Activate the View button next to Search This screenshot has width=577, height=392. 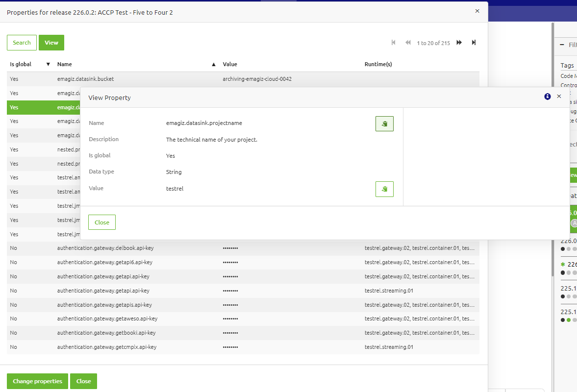click(51, 43)
